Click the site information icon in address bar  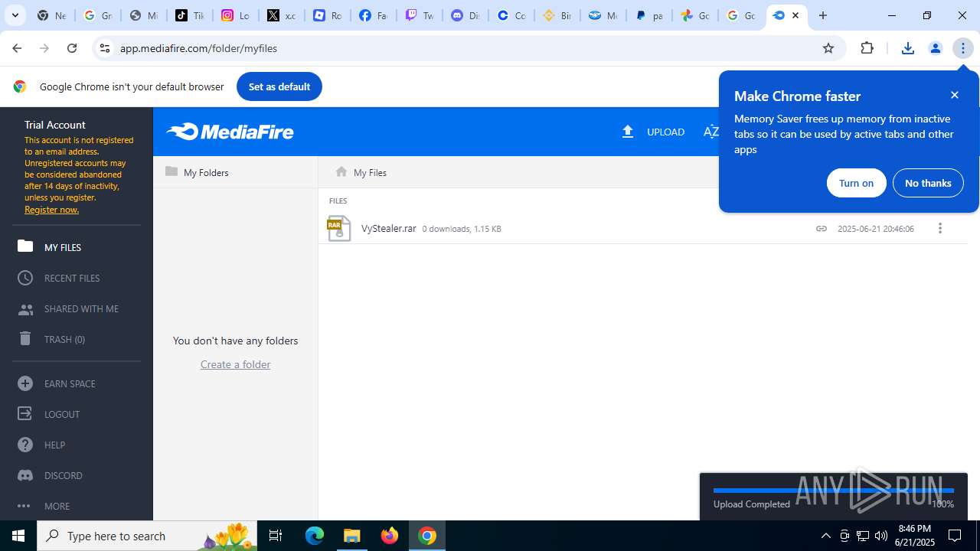point(105,48)
